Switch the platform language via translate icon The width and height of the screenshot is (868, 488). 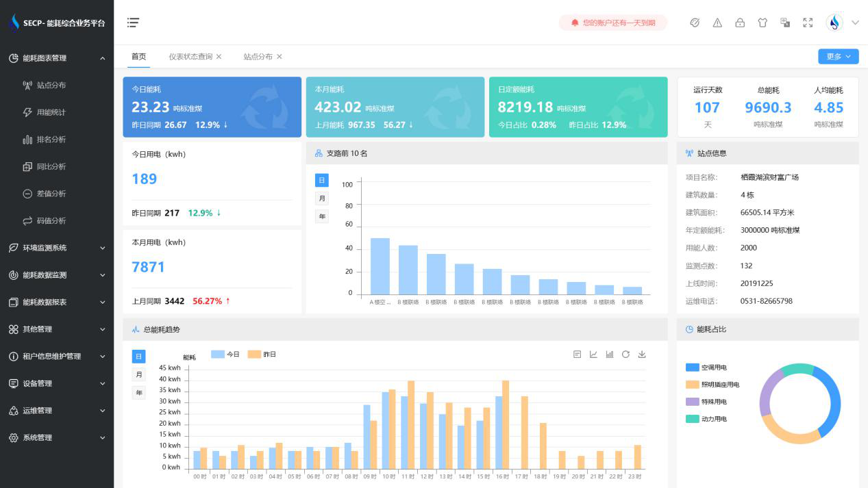point(785,23)
